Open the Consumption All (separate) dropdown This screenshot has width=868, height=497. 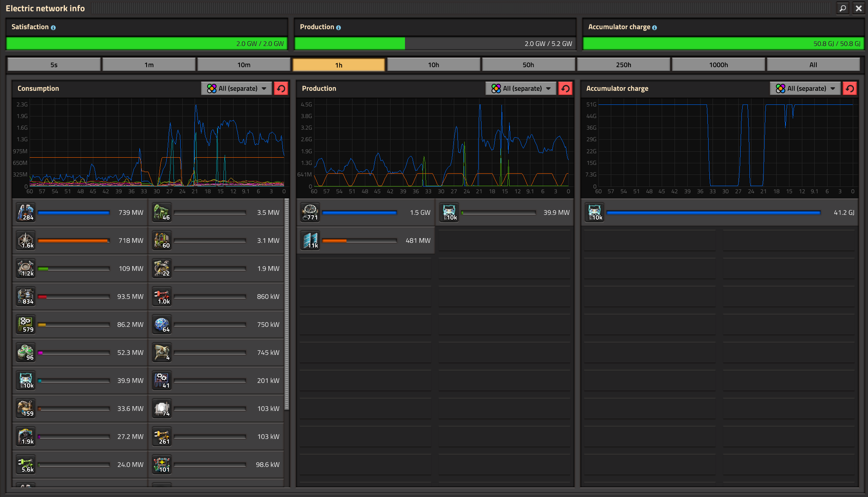pos(236,88)
